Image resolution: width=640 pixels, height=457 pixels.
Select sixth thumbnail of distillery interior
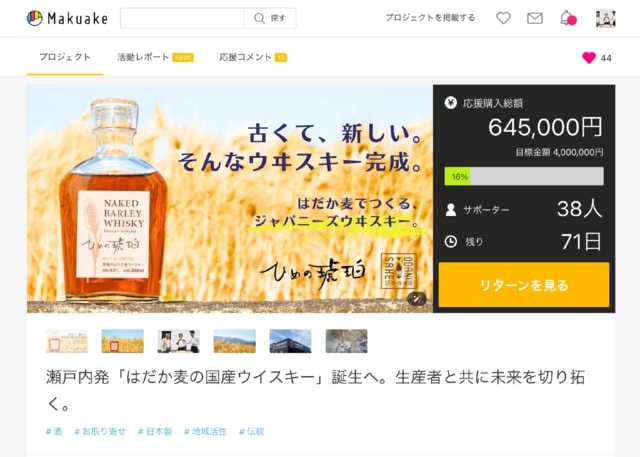347,341
